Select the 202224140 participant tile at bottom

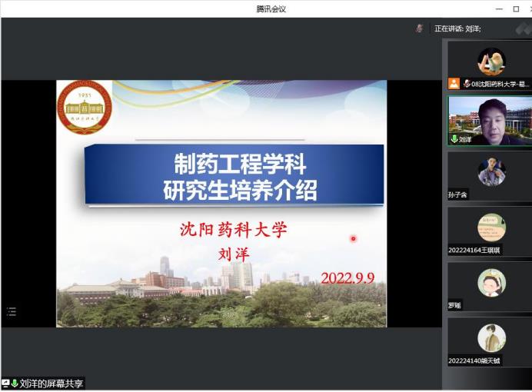490,341
